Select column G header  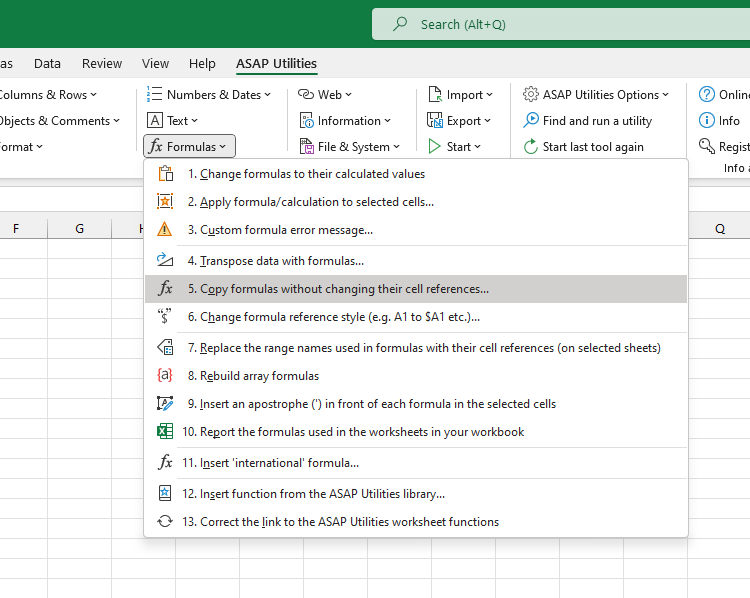coord(79,229)
